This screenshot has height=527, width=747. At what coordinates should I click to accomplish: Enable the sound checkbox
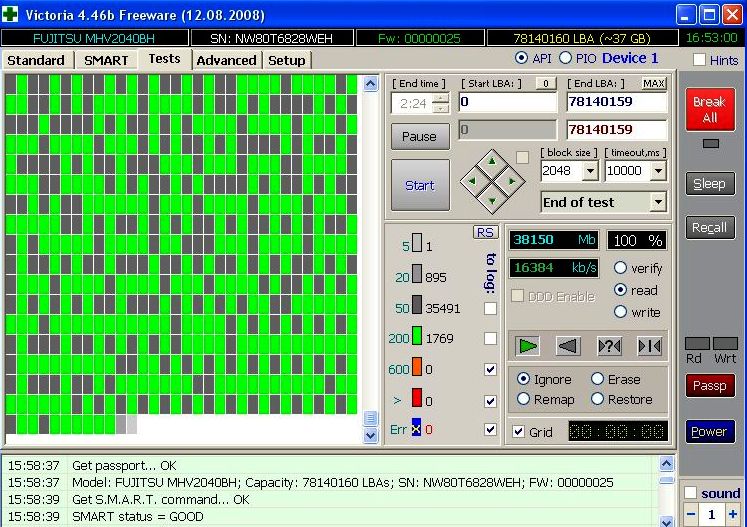(x=691, y=493)
